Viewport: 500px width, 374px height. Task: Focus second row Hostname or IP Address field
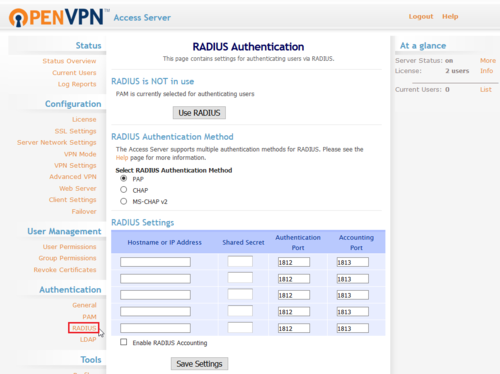point(155,279)
